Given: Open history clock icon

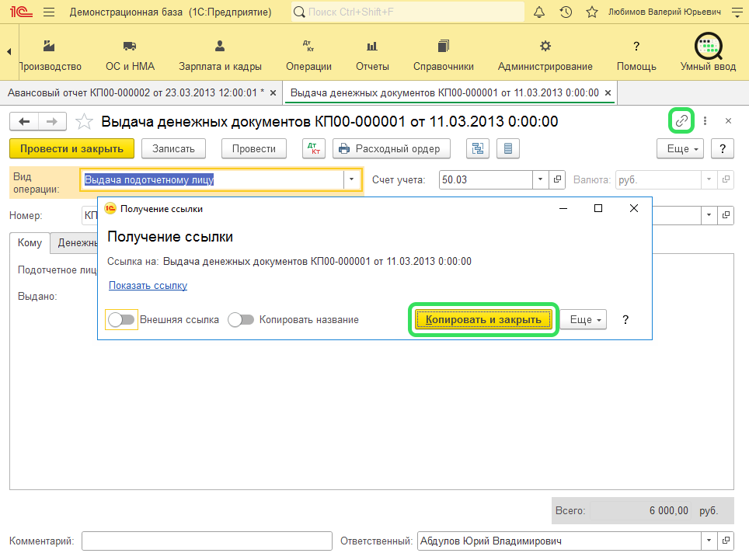Looking at the screenshot, I should (566, 12).
